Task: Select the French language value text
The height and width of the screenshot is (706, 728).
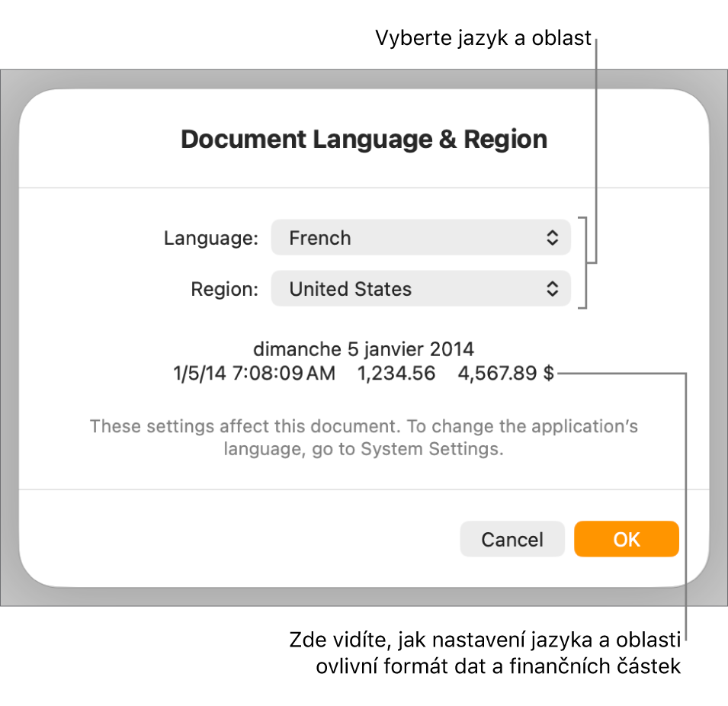Action: [x=319, y=238]
